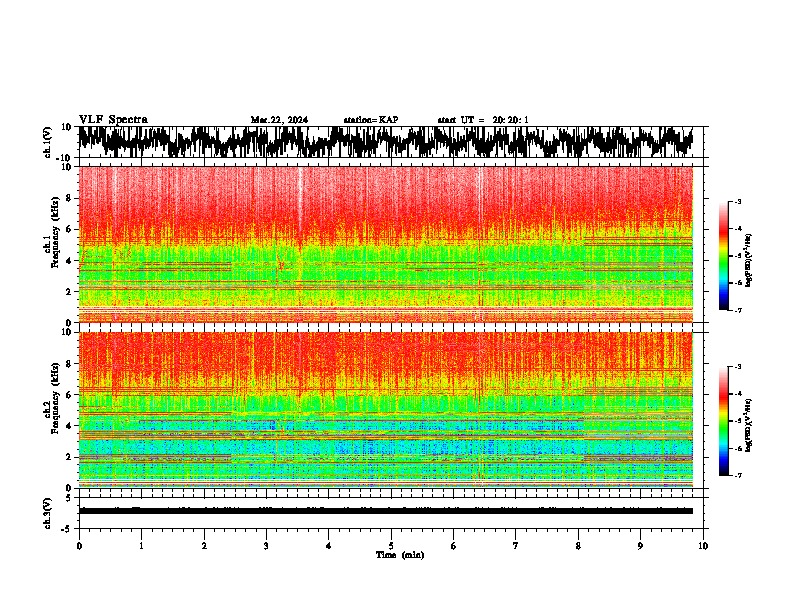
Task: Click the ch.2 frequency axis tick "8"
Action: pos(70,364)
